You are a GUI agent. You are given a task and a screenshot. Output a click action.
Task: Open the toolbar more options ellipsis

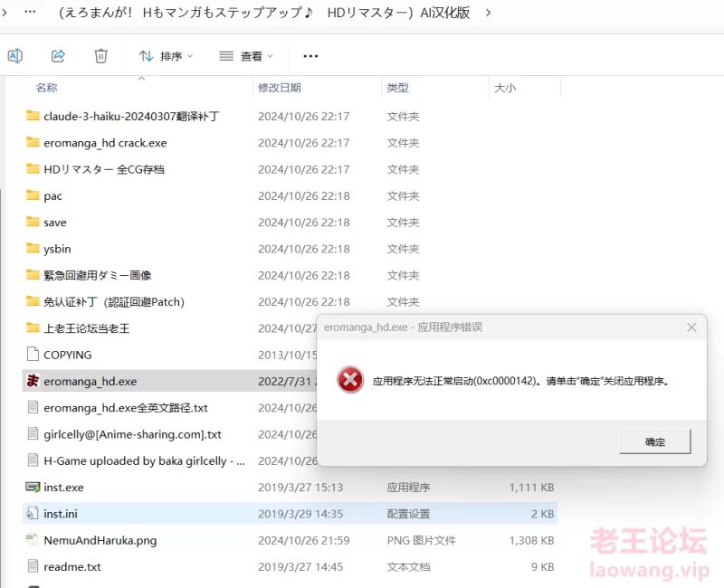point(310,56)
